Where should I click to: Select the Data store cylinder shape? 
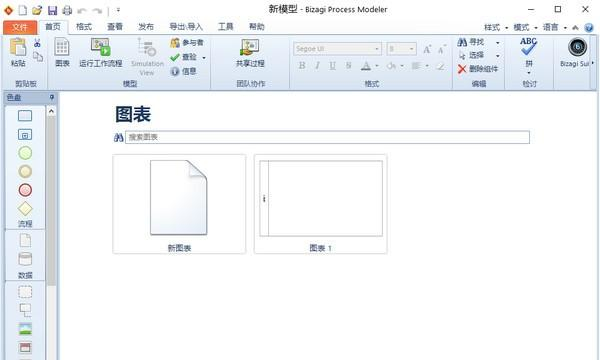pos(25,259)
